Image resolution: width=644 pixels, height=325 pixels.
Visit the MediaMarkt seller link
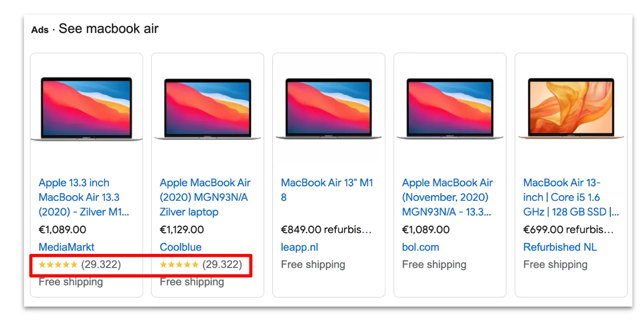[66, 247]
